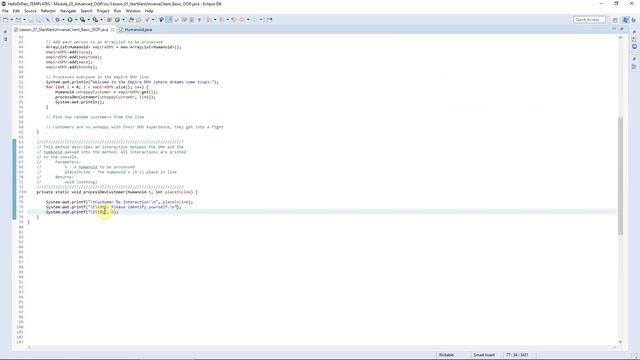Click the vertical scrollbar thumb in the editor
The height and width of the screenshot is (360, 640).
(x=620, y=176)
